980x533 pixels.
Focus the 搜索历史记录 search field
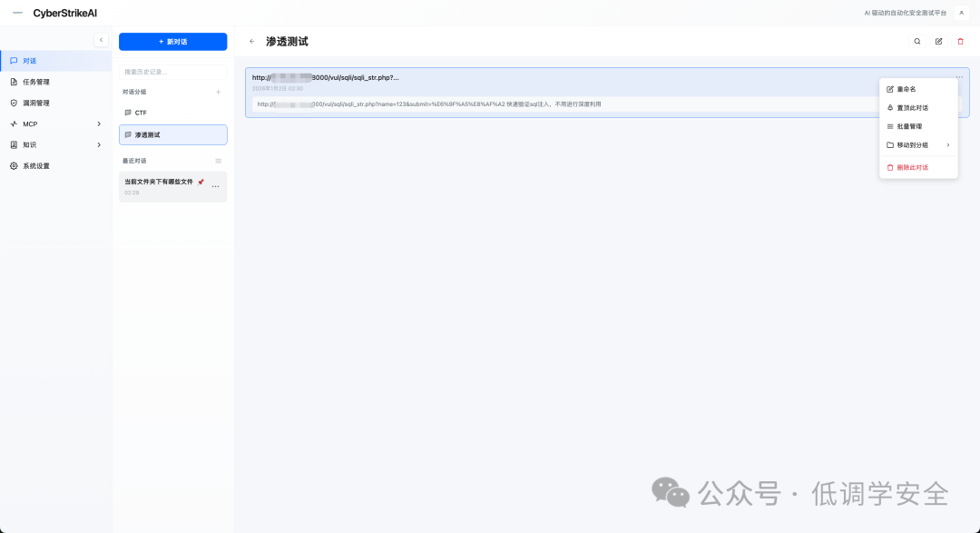click(173, 72)
